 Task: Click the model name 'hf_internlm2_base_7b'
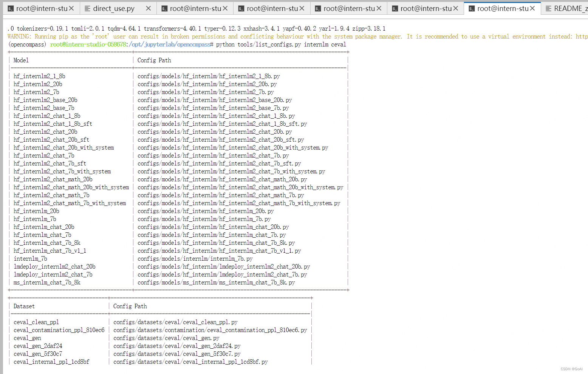tap(44, 108)
